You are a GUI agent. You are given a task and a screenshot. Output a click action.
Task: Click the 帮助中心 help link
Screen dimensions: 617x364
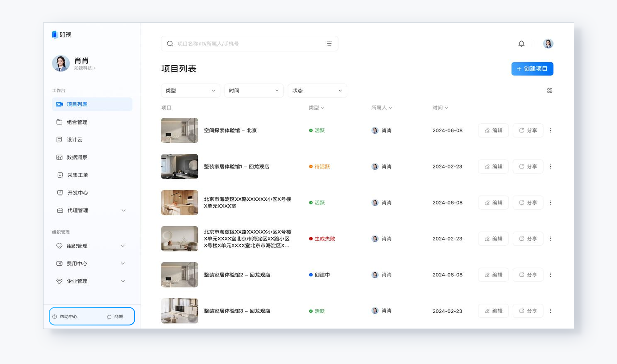click(x=65, y=317)
